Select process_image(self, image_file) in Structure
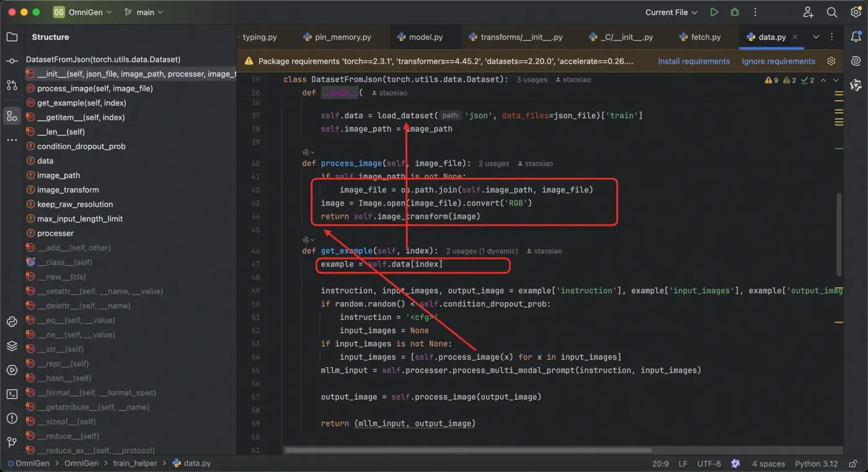Screen dimensions: 868x472 tap(95, 89)
